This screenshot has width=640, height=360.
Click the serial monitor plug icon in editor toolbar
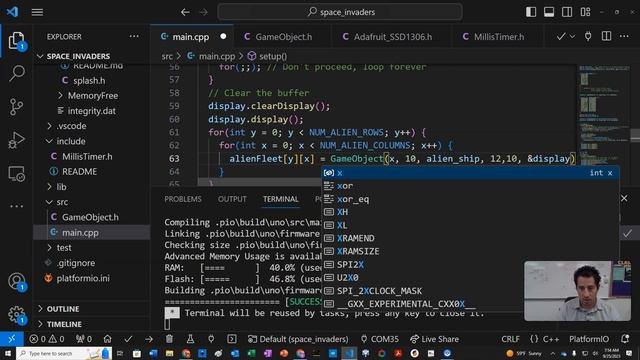point(588,37)
